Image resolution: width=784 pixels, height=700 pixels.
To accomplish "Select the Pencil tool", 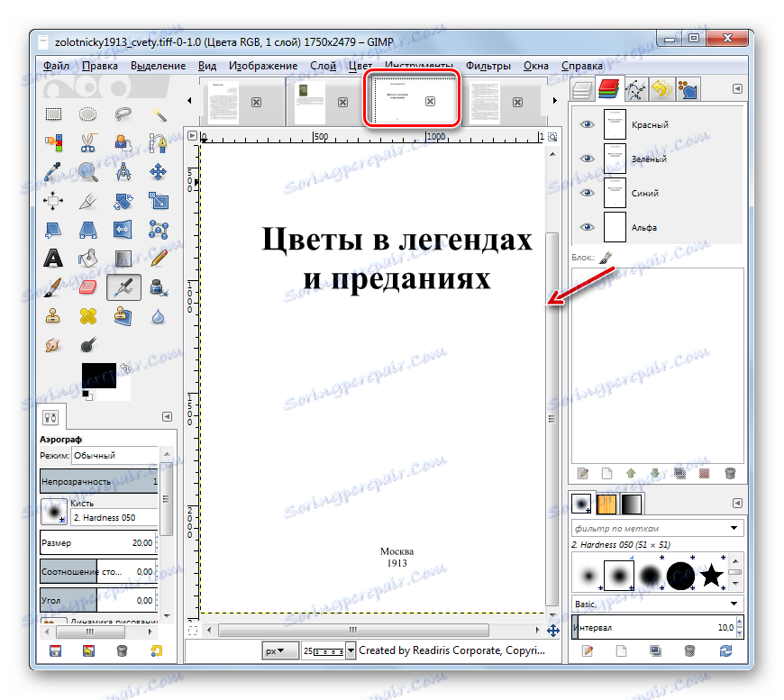I will pos(159,259).
